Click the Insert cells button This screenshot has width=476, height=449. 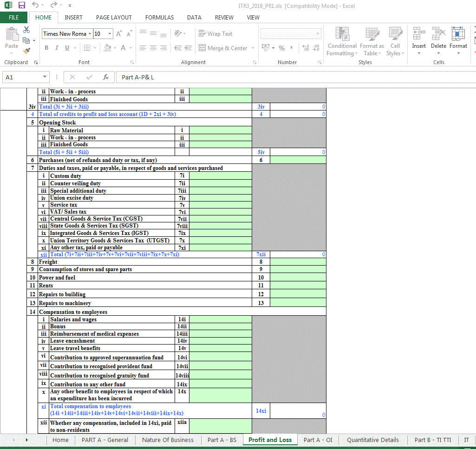pos(418,41)
